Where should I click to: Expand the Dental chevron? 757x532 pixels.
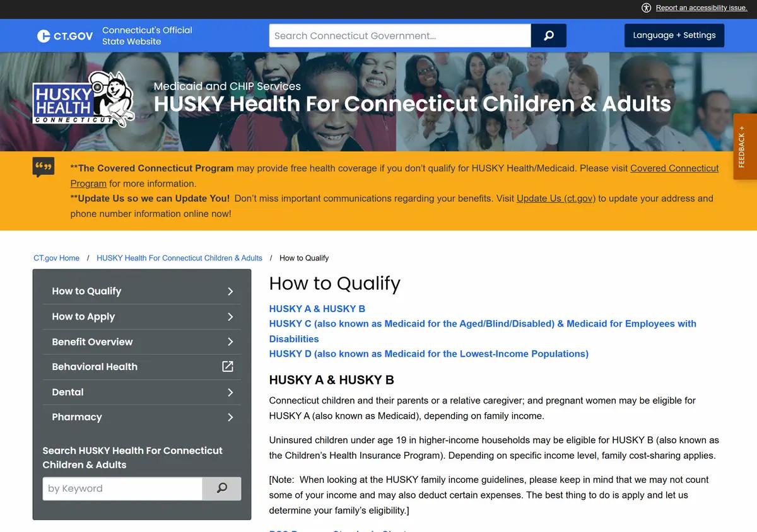[x=230, y=392]
